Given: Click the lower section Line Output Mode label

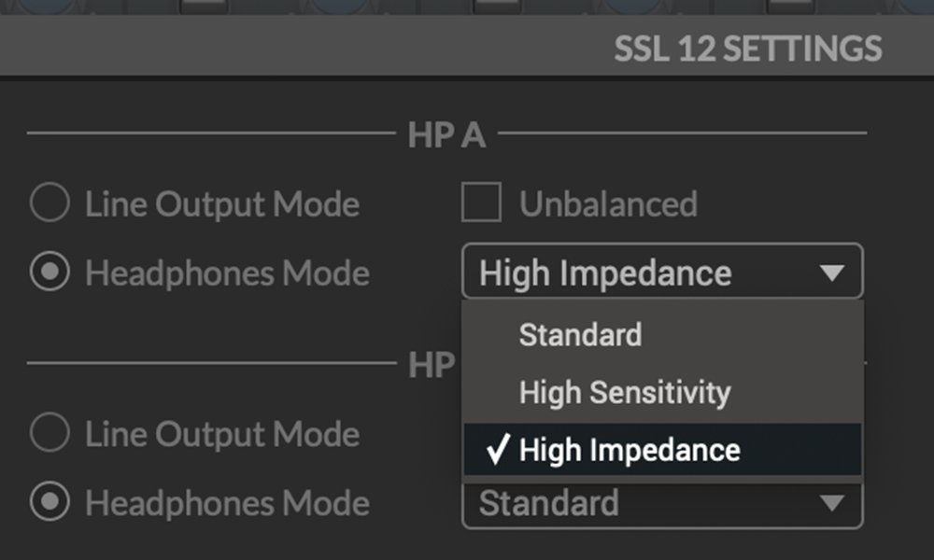Looking at the screenshot, I should click(x=222, y=433).
